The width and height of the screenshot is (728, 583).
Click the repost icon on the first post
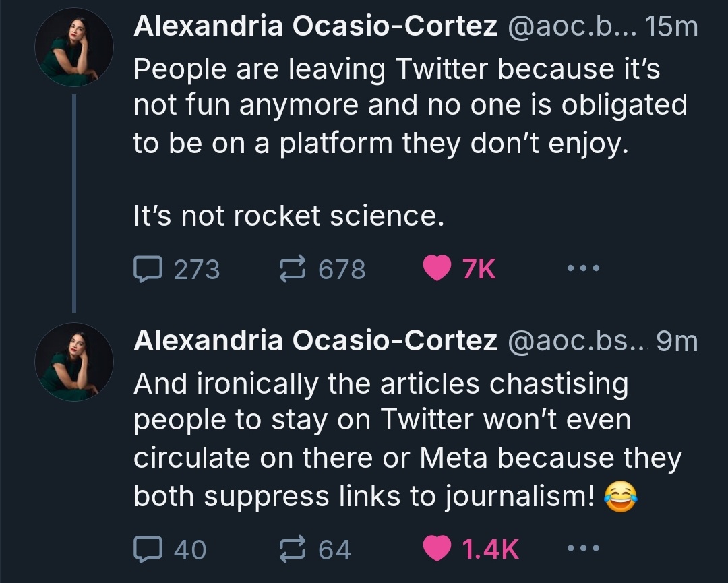coord(293,269)
